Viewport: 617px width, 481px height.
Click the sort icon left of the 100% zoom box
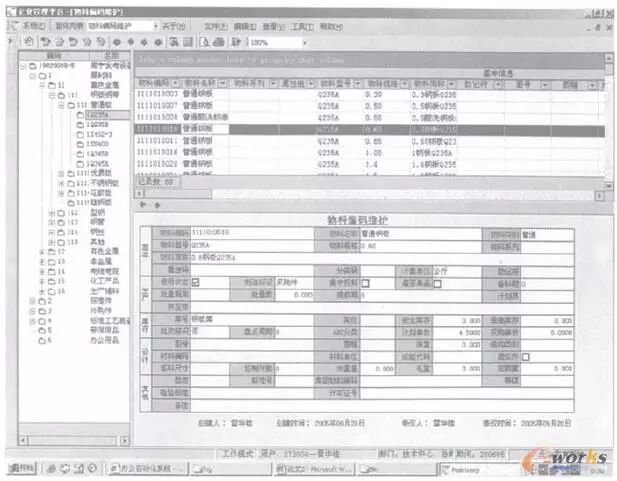pyautogui.click(x=235, y=42)
